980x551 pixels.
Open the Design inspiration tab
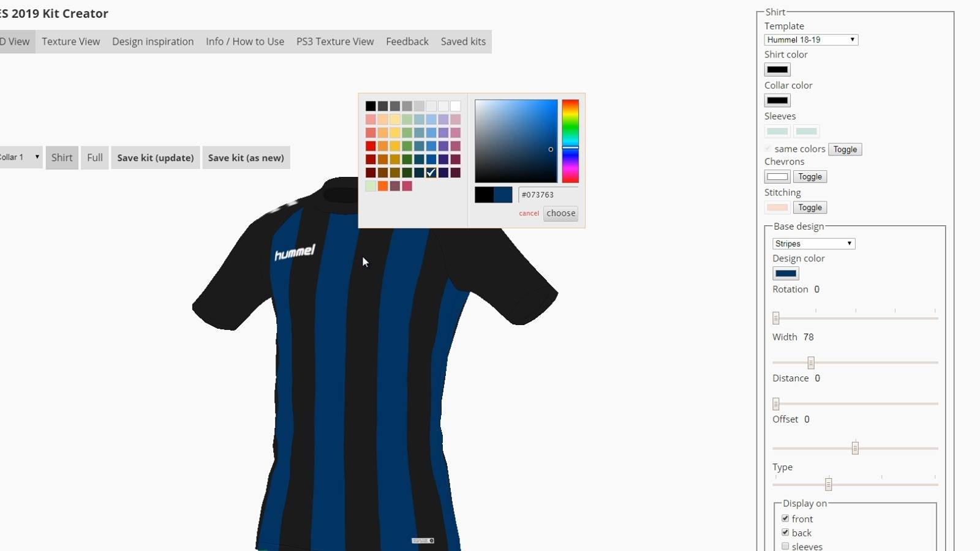click(x=153, y=42)
